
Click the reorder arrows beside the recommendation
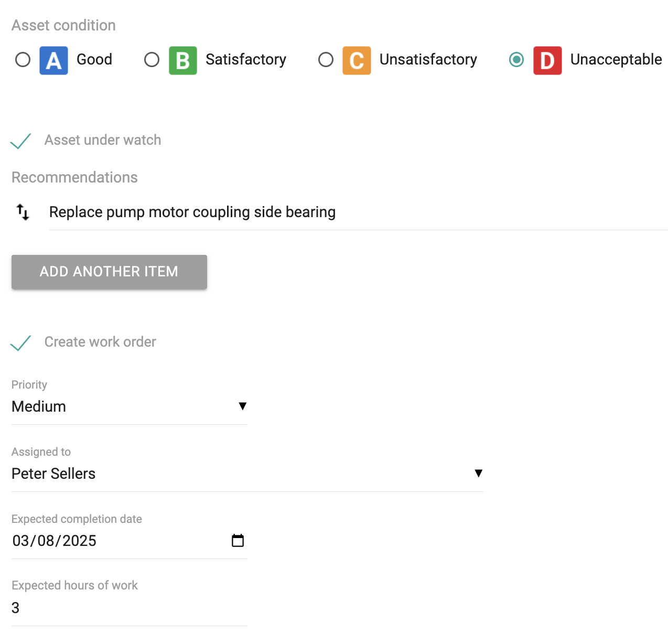click(x=22, y=212)
